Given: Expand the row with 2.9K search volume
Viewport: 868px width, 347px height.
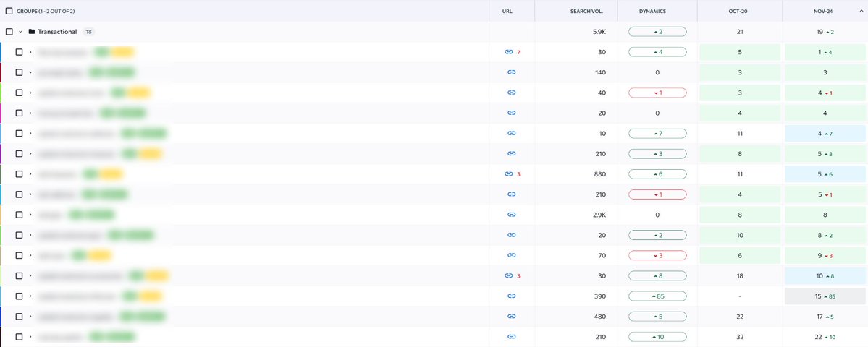Looking at the screenshot, I should pos(30,215).
